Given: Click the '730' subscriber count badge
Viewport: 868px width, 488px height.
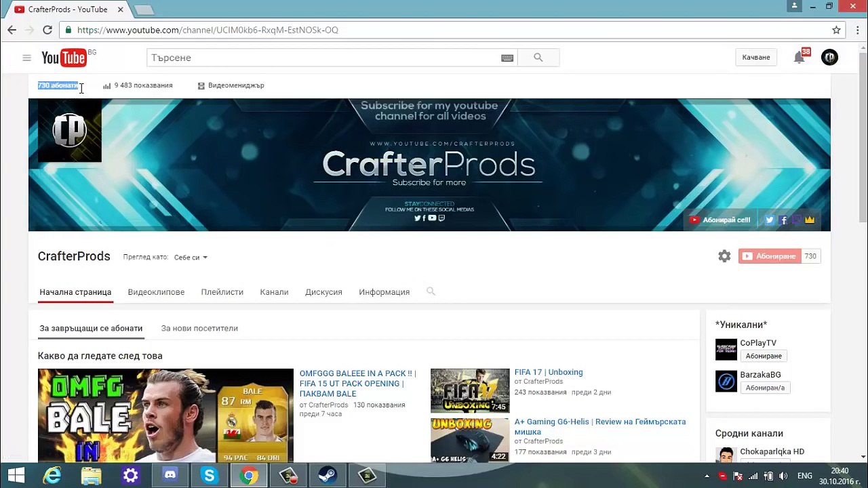Looking at the screenshot, I should 810,256.
